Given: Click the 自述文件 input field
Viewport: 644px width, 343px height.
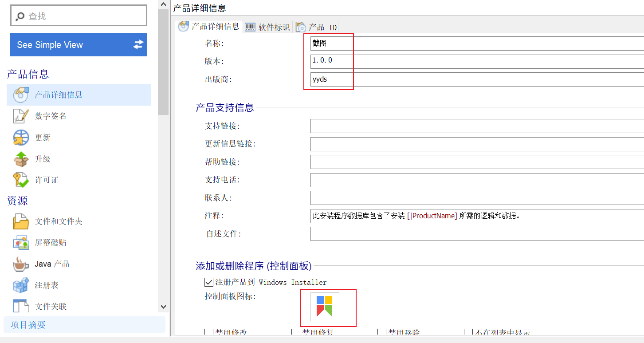Looking at the screenshot, I should (477, 234).
